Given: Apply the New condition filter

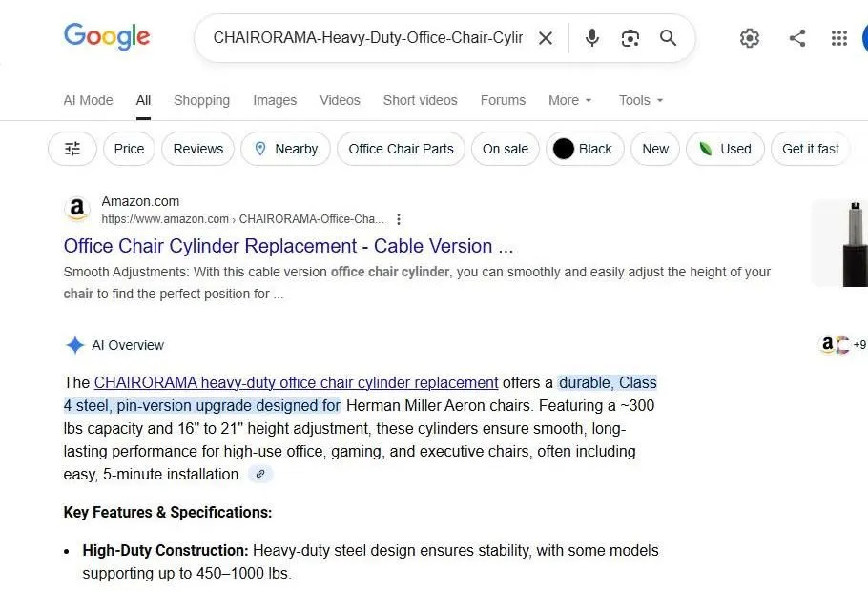Looking at the screenshot, I should (x=654, y=149).
